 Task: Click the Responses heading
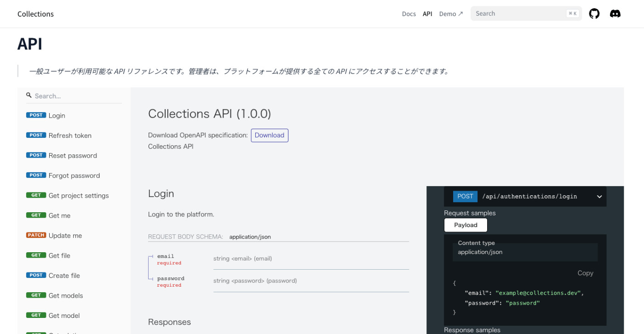169,322
